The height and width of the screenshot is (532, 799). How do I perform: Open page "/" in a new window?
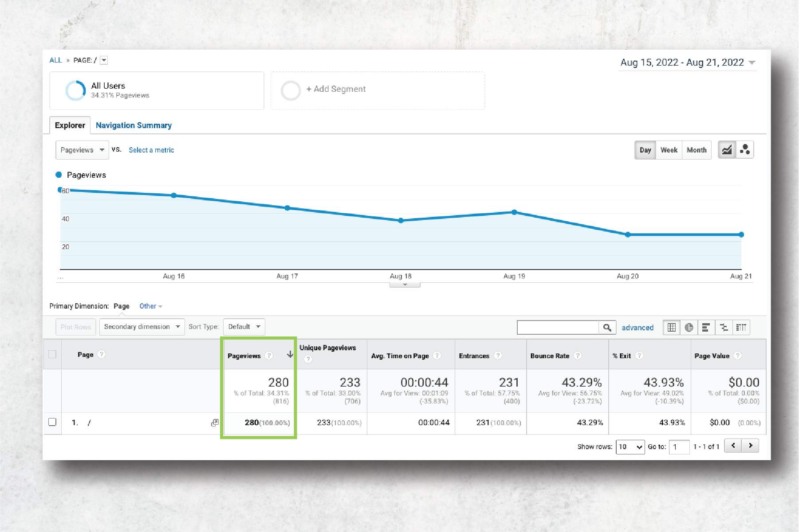pos(215,423)
